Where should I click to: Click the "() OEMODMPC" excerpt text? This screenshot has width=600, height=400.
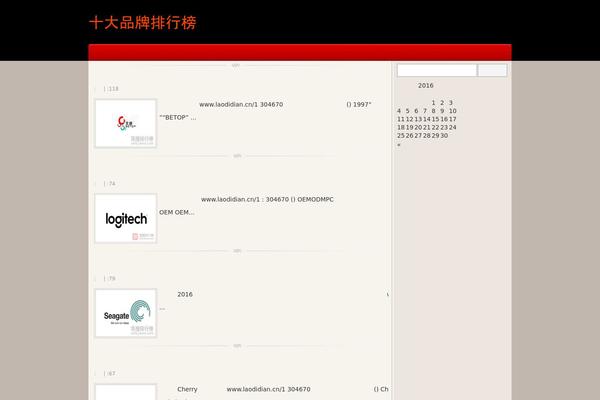tap(312, 199)
